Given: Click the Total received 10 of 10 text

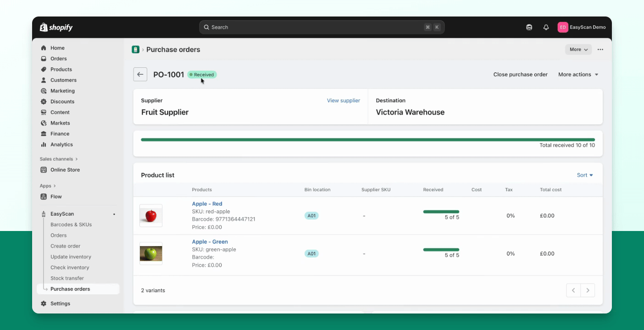Looking at the screenshot, I should point(567,145).
